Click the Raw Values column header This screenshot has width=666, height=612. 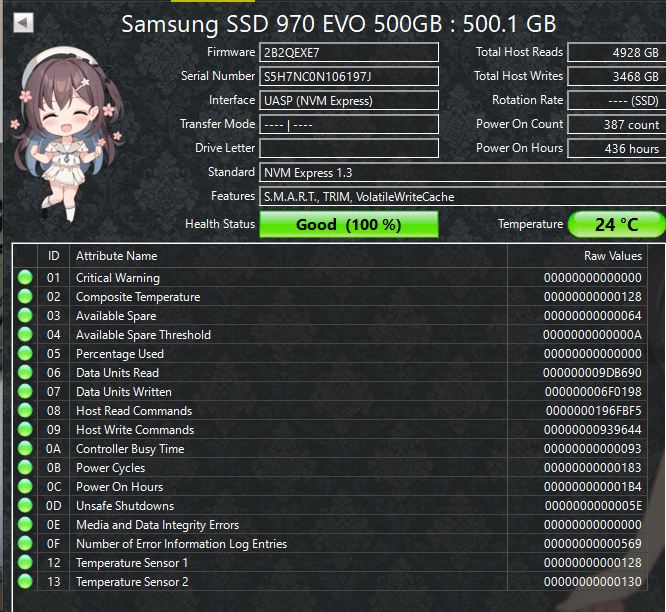point(578,256)
